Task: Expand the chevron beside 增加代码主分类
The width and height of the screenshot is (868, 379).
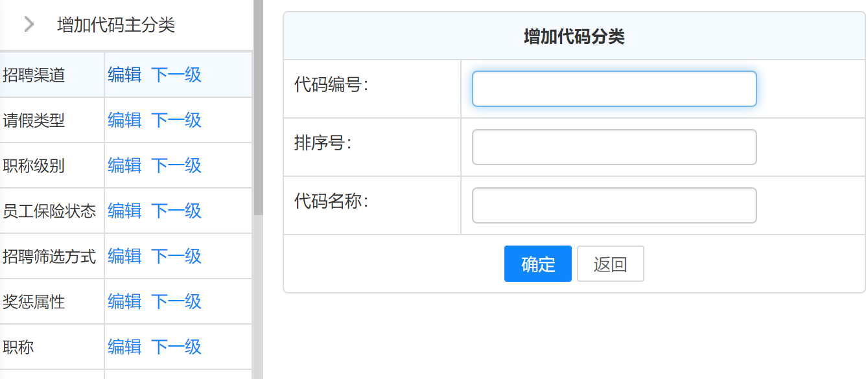Action: click(x=29, y=25)
